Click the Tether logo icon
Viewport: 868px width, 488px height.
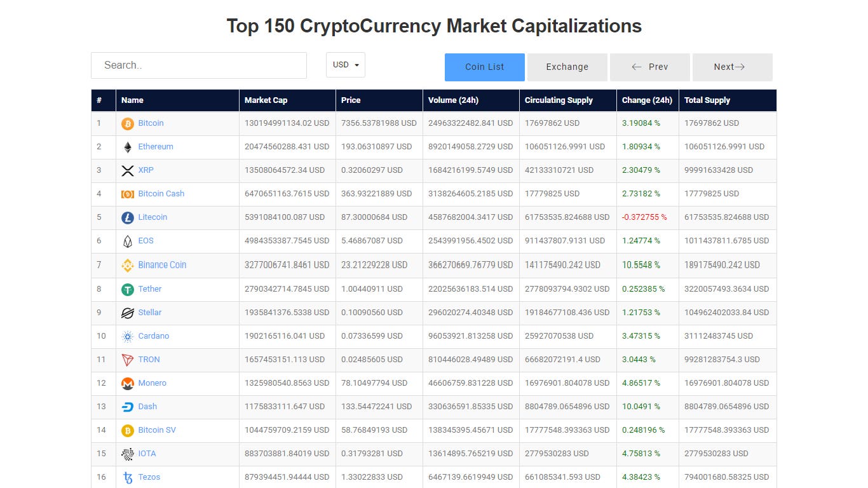[x=128, y=289]
